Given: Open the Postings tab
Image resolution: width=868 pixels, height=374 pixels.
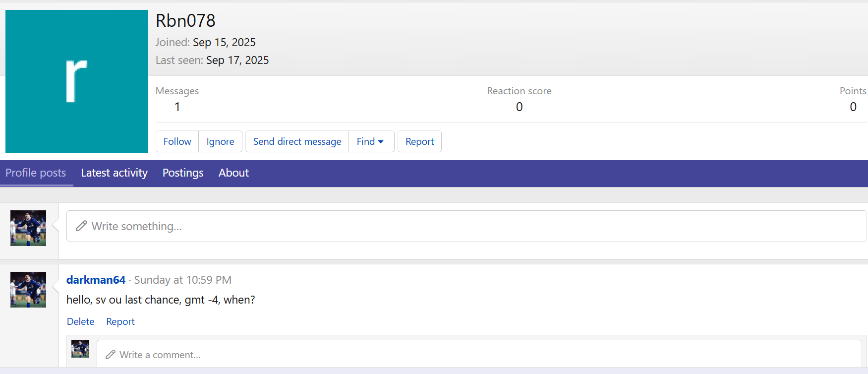Looking at the screenshot, I should (183, 173).
